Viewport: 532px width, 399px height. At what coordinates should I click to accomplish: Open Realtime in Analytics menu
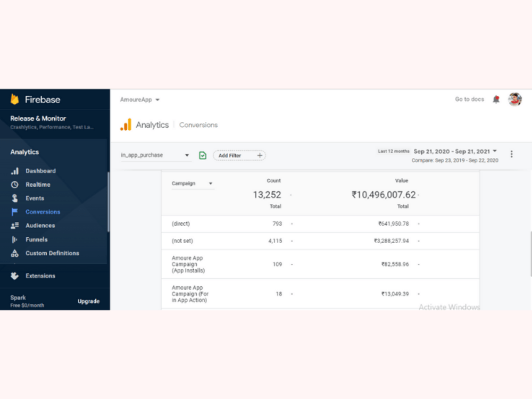(38, 185)
